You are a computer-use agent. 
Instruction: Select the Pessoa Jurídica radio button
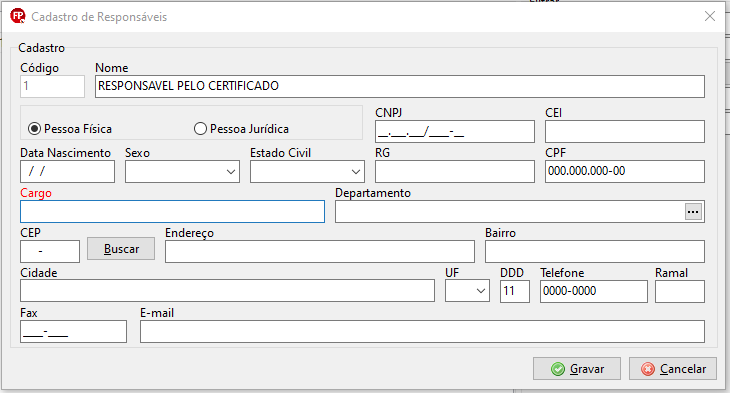coord(200,129)
